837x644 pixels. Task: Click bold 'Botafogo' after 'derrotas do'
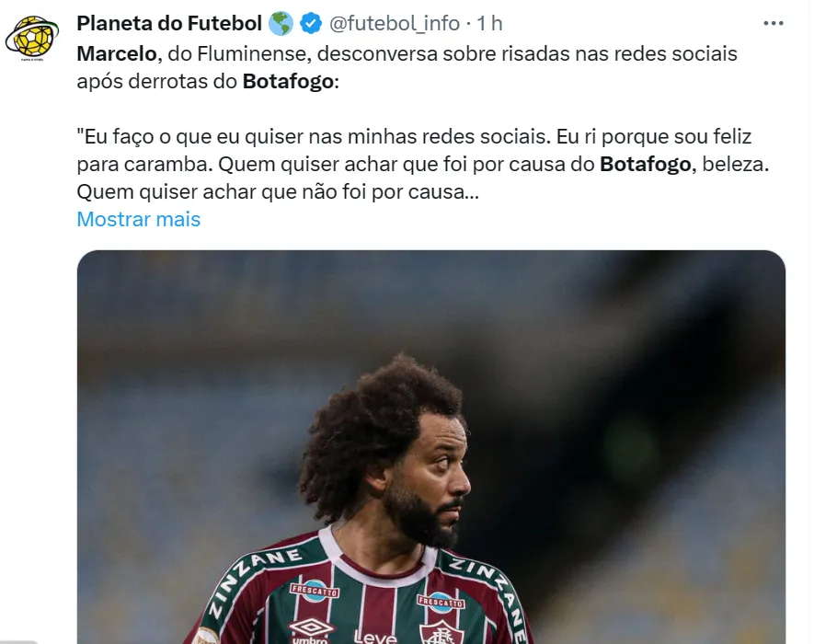pyautogui.click(x=288, y=82)
